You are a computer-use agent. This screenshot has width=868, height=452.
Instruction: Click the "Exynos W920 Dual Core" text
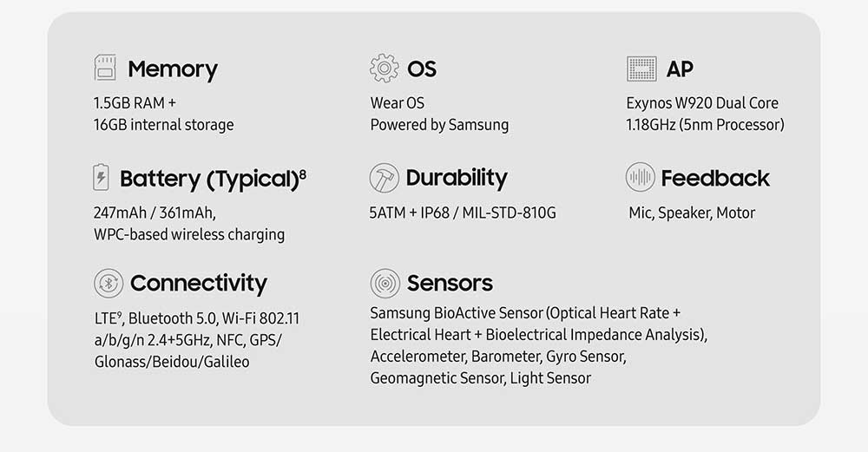(x=702, y=103)
